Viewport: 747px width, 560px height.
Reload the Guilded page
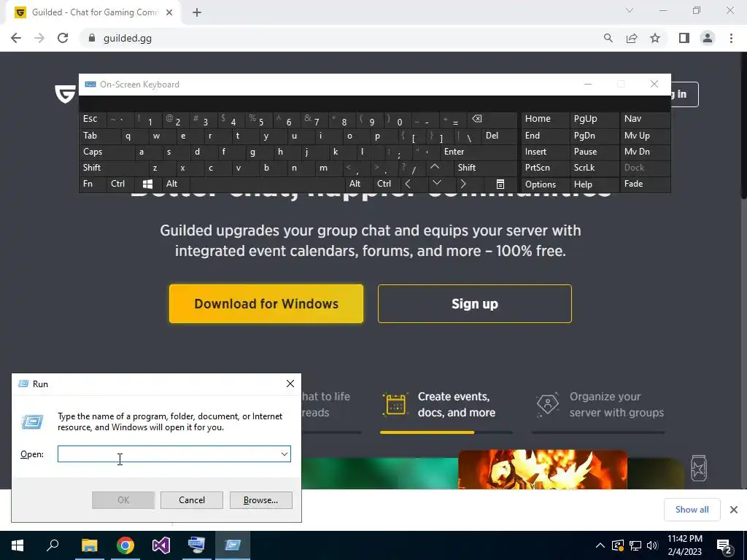click(x=63, y=38)
